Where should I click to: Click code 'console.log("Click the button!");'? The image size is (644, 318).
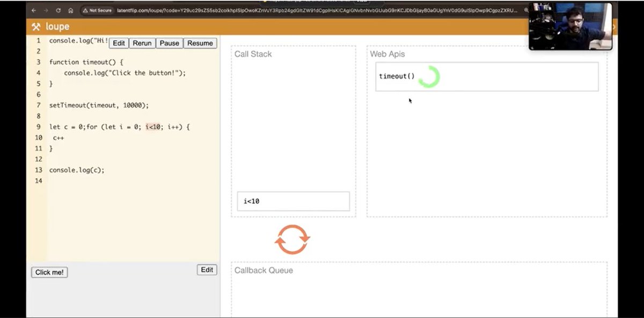click(125, 73)
